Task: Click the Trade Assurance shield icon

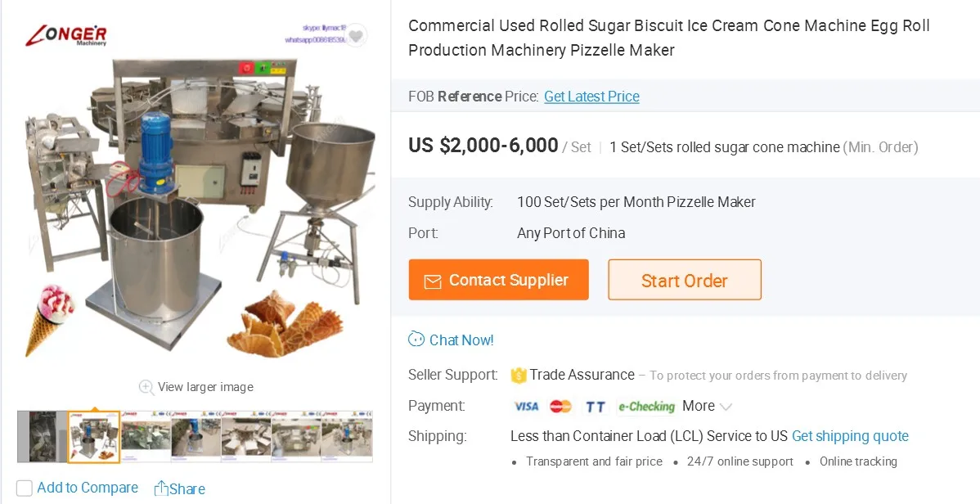Action: click(519, 376)
